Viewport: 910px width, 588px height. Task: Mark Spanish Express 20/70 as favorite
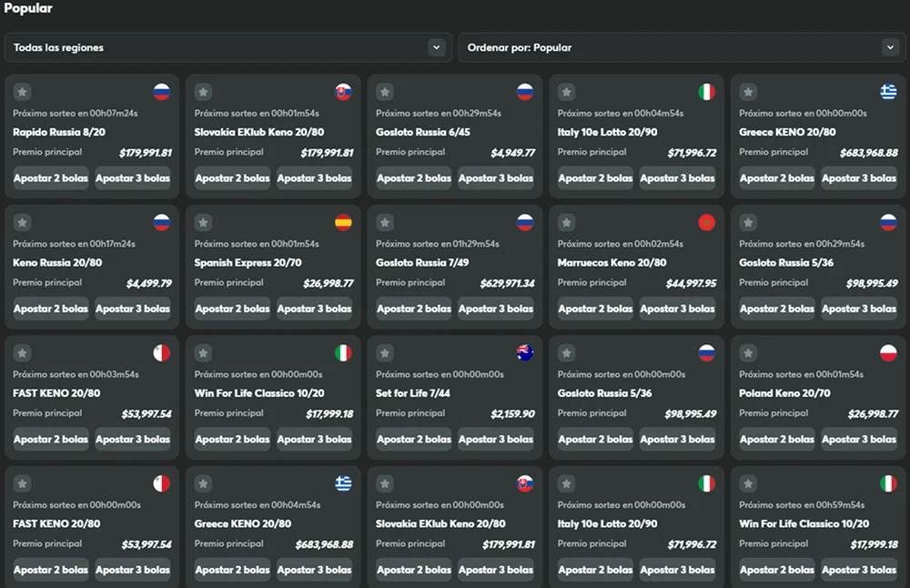coord(203,222)
